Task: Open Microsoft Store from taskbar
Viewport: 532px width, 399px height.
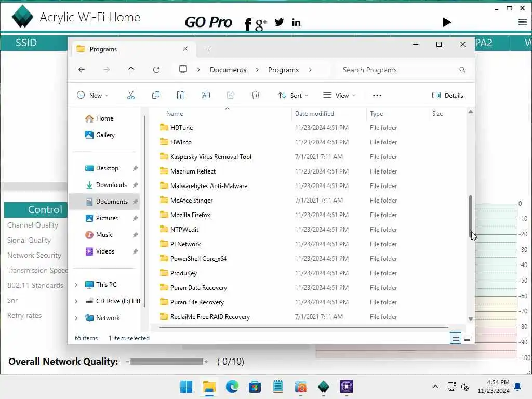Action: point(255,387)
